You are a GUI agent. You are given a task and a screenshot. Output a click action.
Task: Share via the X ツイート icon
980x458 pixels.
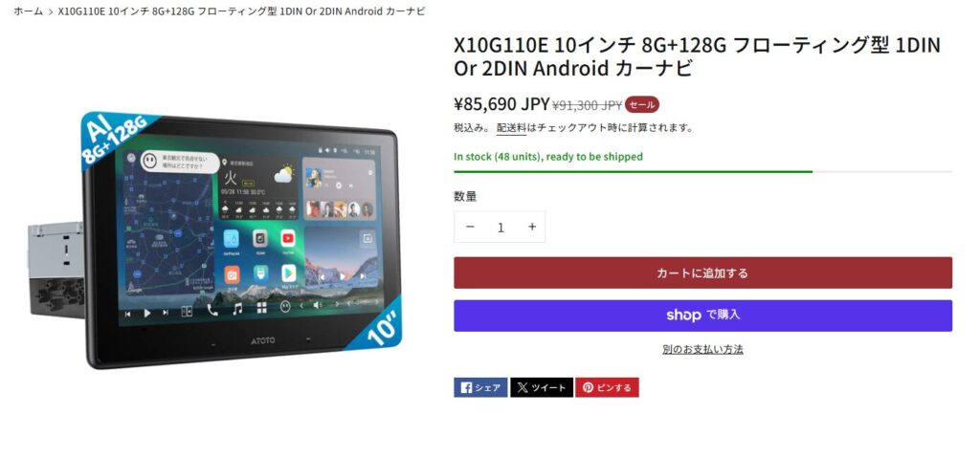coord(542,387)
